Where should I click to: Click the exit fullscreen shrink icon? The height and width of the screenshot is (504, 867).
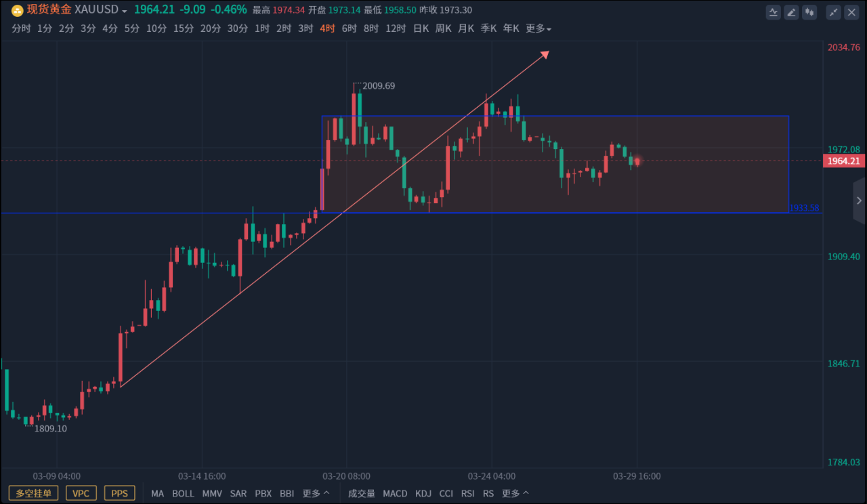[834, 12]
